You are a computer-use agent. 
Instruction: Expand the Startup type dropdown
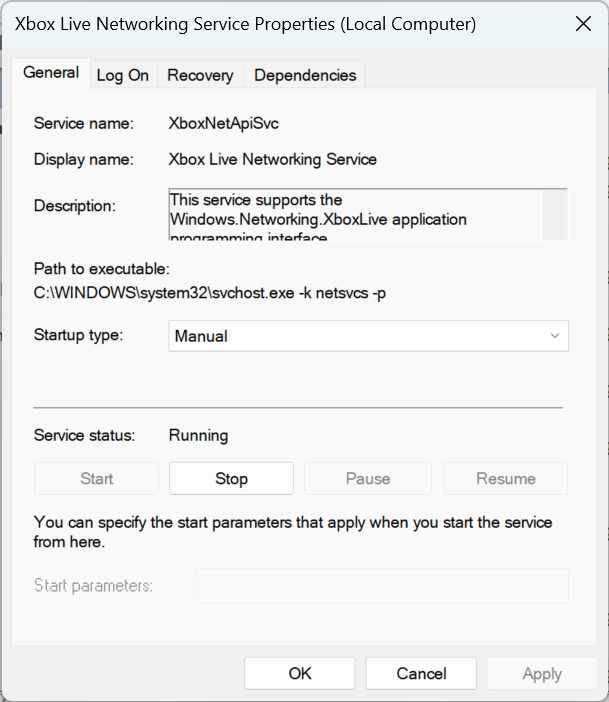click(369, 336)
